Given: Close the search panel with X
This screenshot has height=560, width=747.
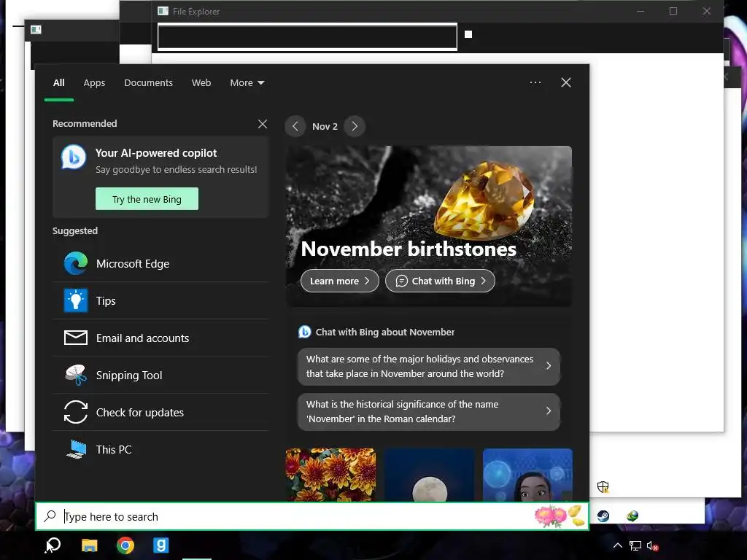Looking at the screenshot, I should (x=566, y=82).
